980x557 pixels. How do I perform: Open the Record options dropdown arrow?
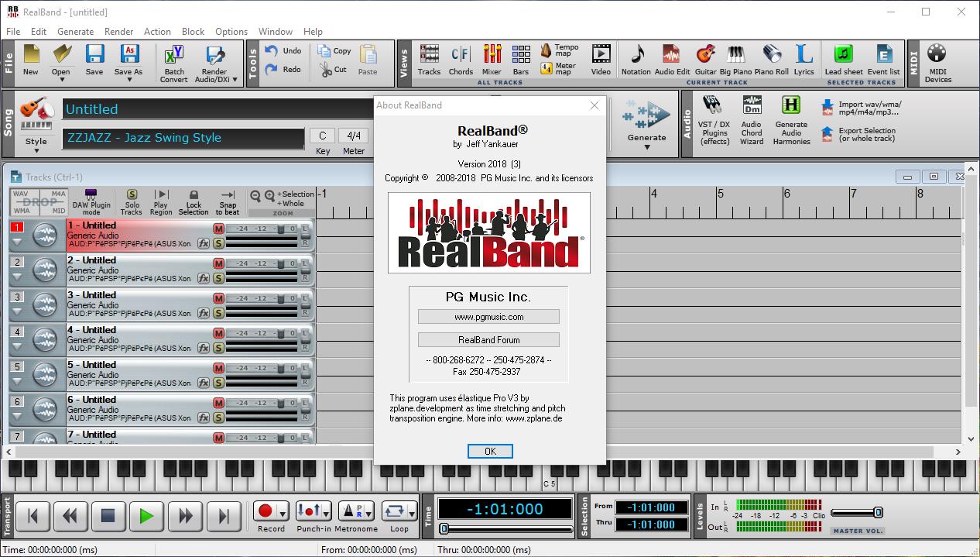pos(283,512)
